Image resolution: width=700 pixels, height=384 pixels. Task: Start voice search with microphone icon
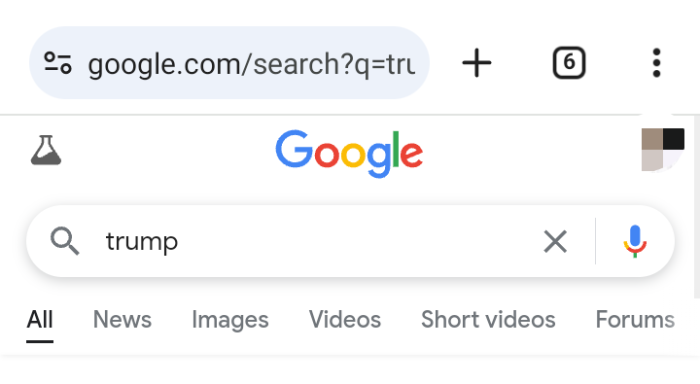634,241
